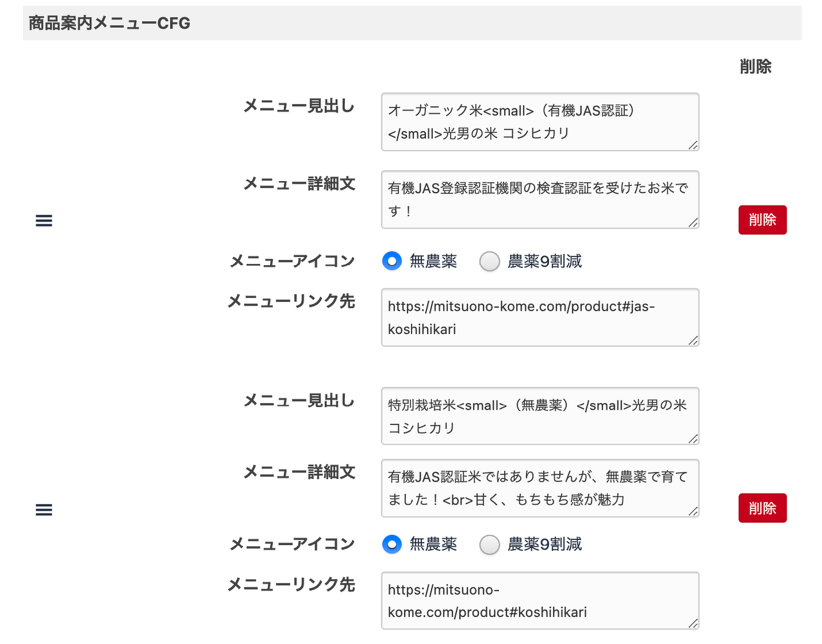822x644 pixels.
Task: Edit the product#koshihikari link field
Action: 539,601
